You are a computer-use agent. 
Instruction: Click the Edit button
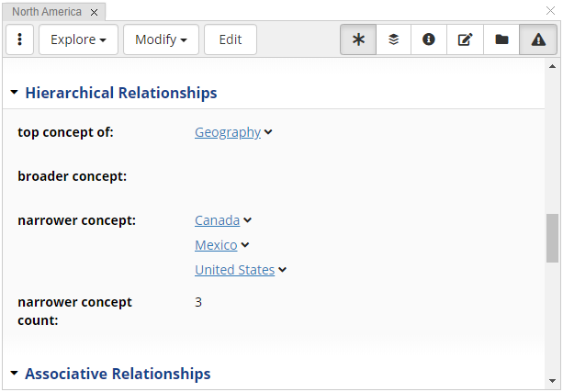coord(231,40)
